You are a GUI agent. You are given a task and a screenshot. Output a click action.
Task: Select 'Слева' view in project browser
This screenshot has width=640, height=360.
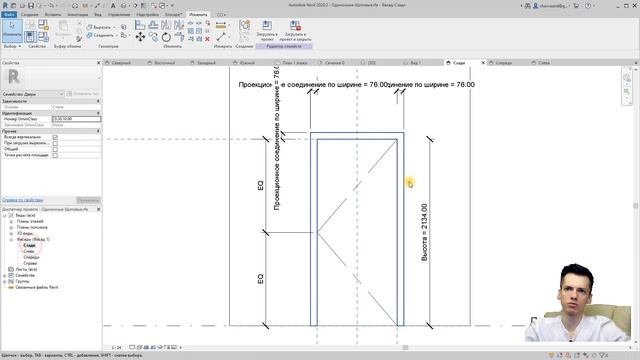[29, 251]
